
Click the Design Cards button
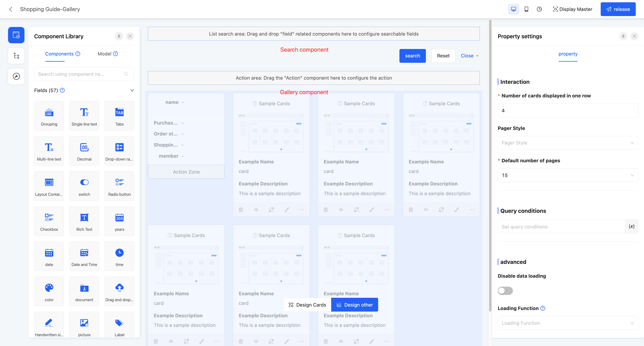point(307,305)
